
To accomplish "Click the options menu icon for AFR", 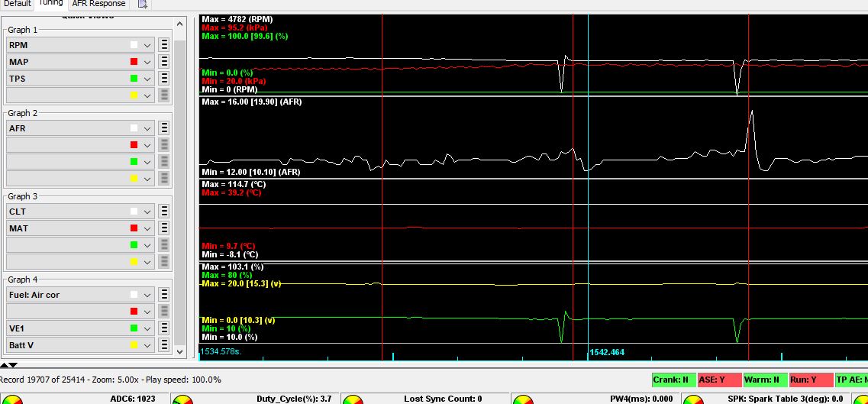I will [x=163, y=128].
